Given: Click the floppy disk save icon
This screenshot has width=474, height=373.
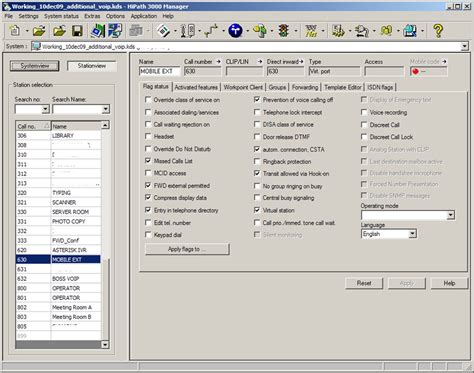Looking at the screenshot, I should pos(77,31).
